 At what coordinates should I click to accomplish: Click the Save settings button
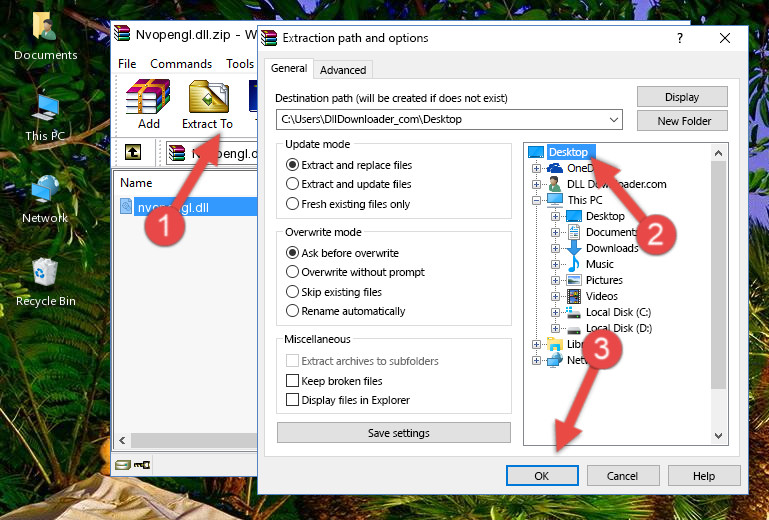(394, 433)
